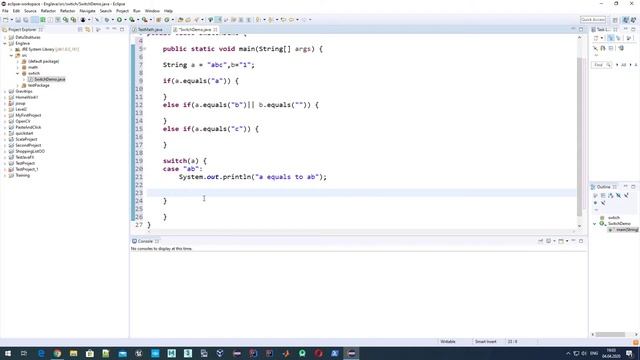Click the Open Type folder icon
Viewport: 640px width, 360px height.
coord(180,20)
